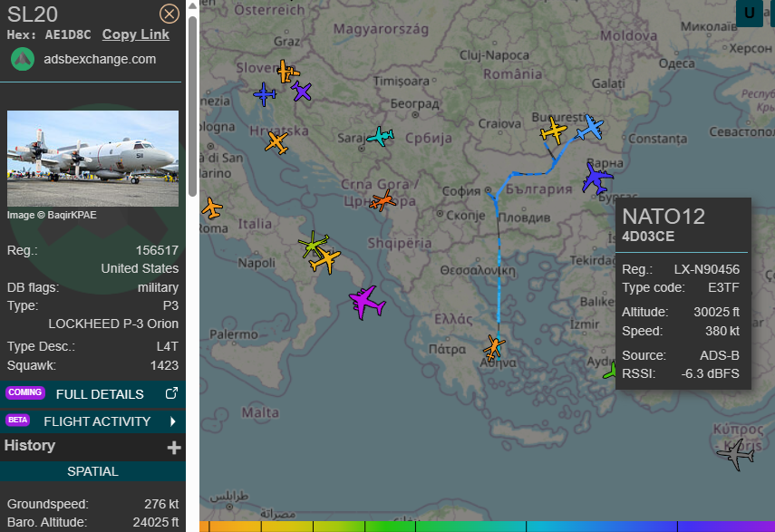This screenshot has height=532, width=775.
Task: Click the 4D03CE hex code in tooltip
Action: tap(648, 237)
